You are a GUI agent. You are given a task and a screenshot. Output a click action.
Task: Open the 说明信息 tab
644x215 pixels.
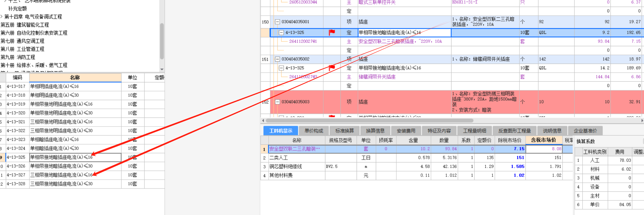552,131
